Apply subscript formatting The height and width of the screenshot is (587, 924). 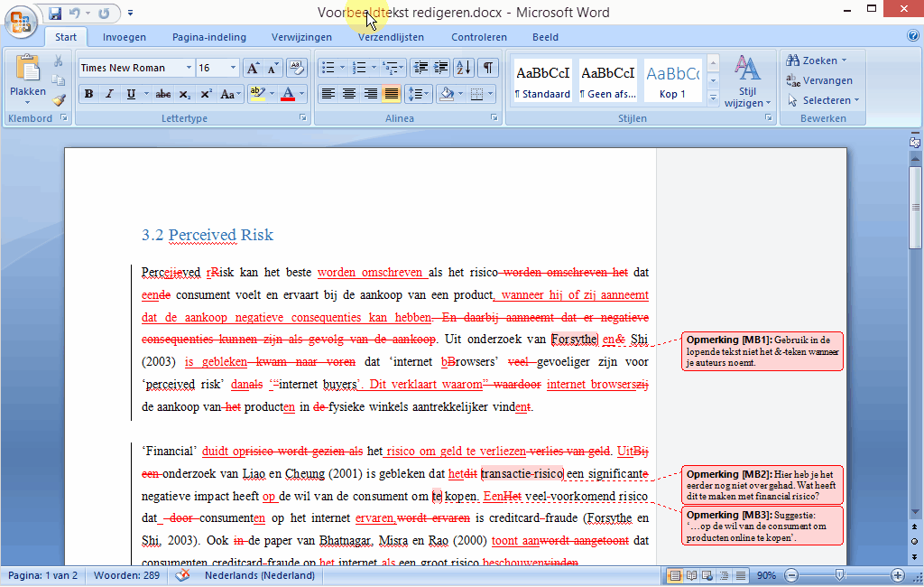click(184, 94)
